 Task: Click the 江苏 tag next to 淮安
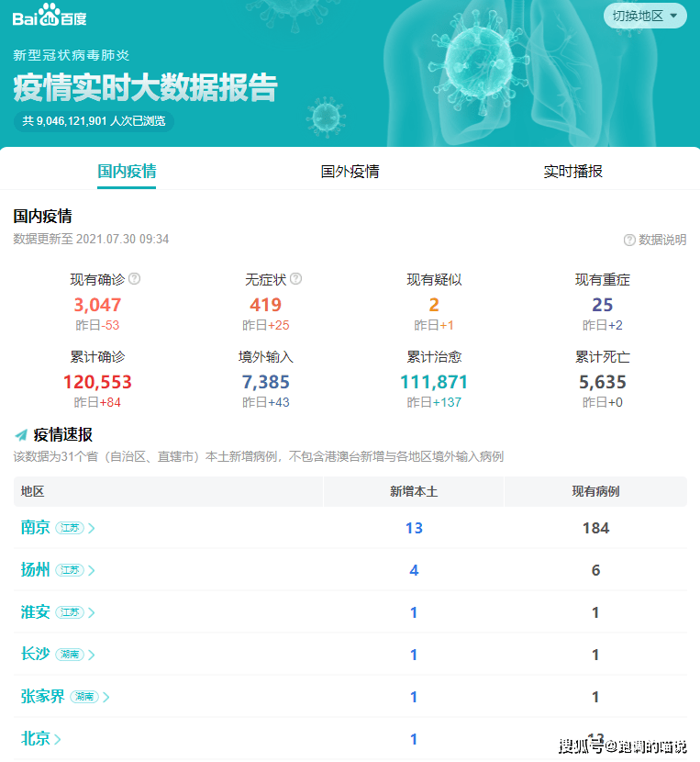click(x=70, y=612)
